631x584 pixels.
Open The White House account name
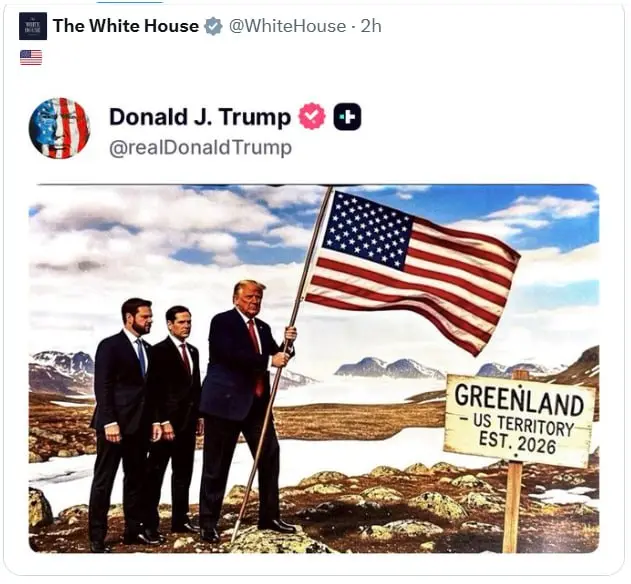126,26
